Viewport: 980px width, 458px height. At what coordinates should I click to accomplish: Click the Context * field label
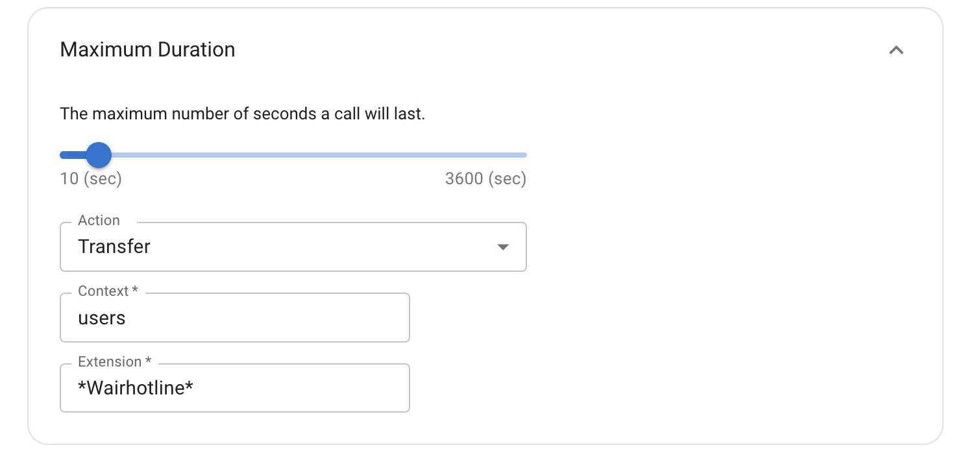point(108,291)
